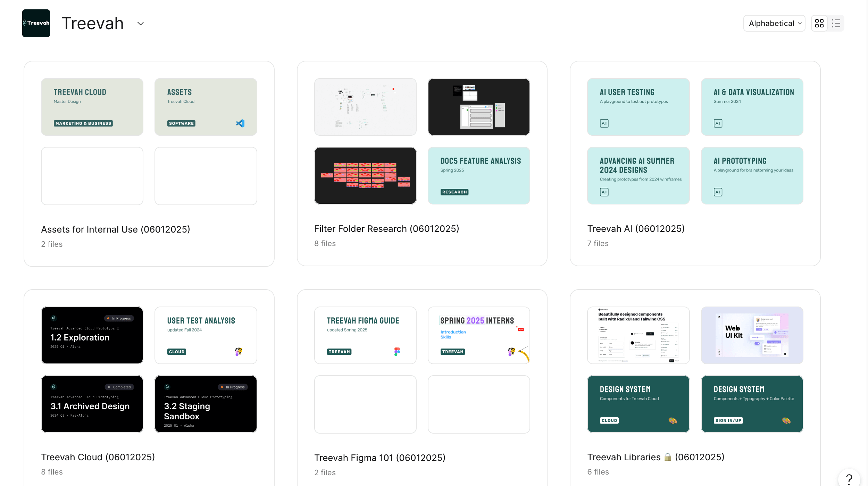868x486 pixels.
Task: Click Treevah tag on Spring 2025 Interns
Action: pos(453,352)
